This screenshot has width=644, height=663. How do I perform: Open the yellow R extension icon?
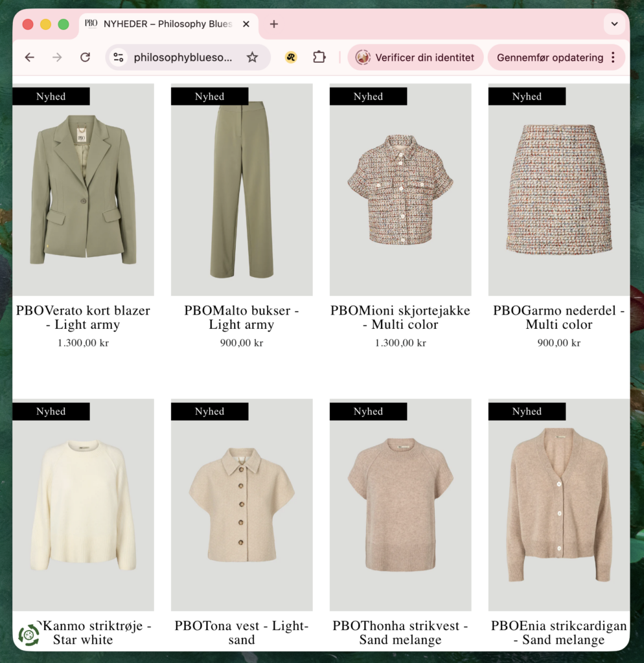[291, 58]
